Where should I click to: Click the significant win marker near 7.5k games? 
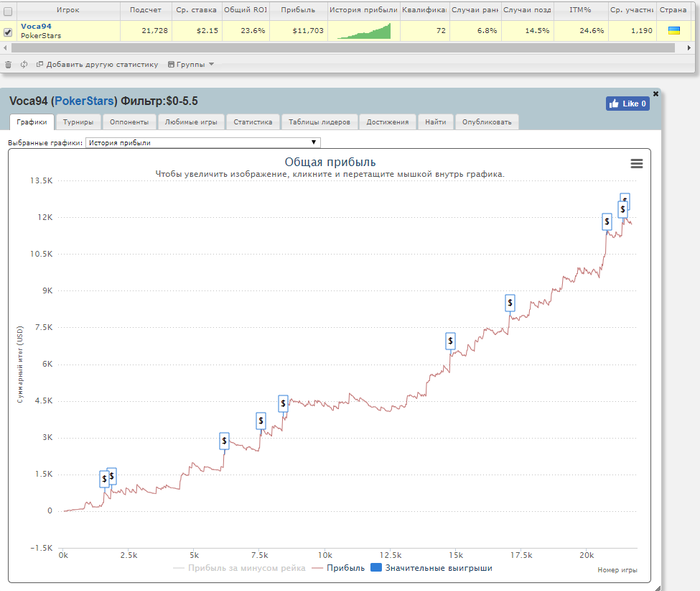point(261,421)
